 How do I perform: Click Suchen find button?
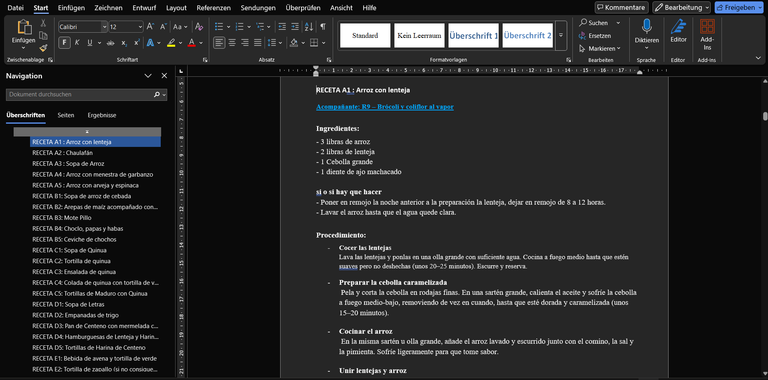pos(593,23)
